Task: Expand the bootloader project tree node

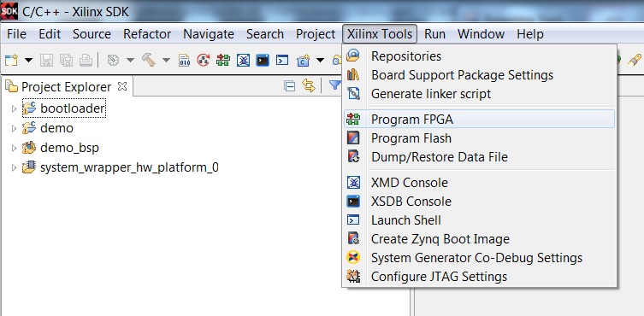Action: (x=14, y=108)
